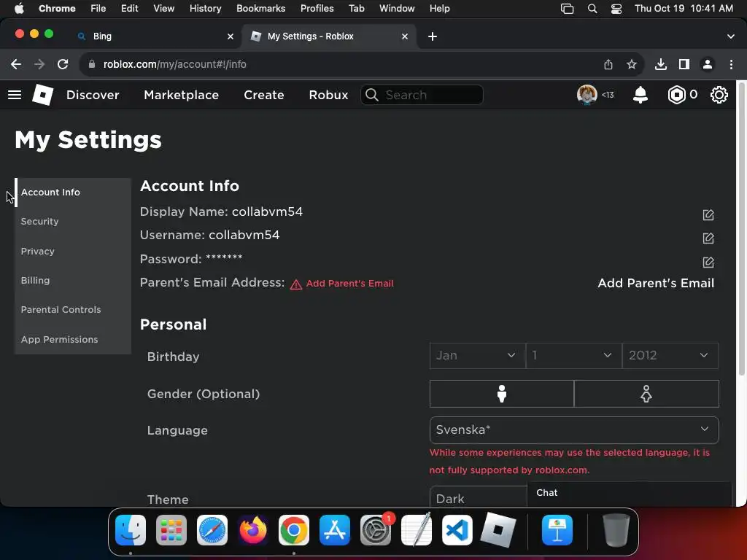
Task: Open a new Chrome tab
Action: tap(433, 36)
